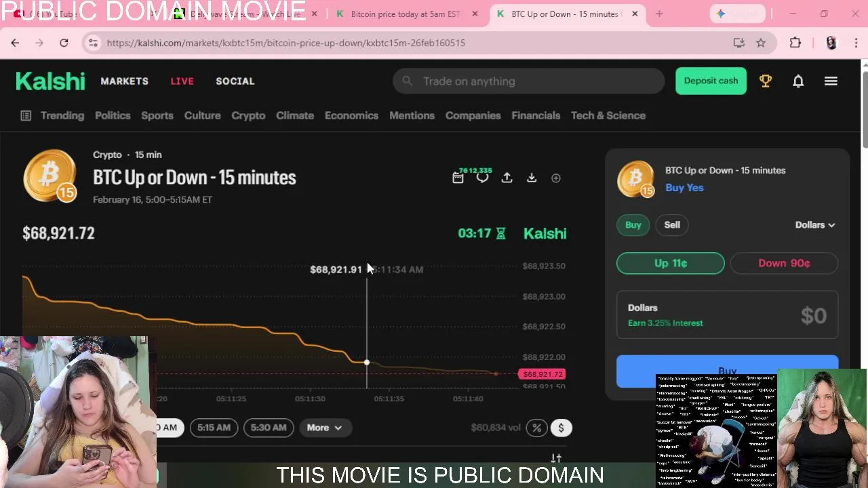
Task: Click the Dollars amount $0 input
Action: [727, 315]
